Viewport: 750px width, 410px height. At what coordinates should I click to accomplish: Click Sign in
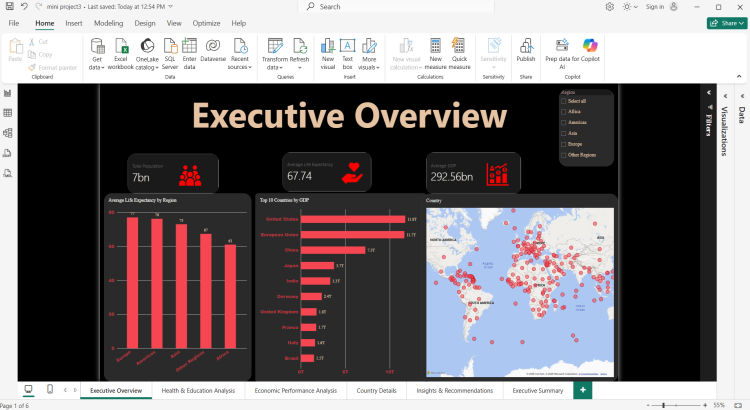[662, 7]
